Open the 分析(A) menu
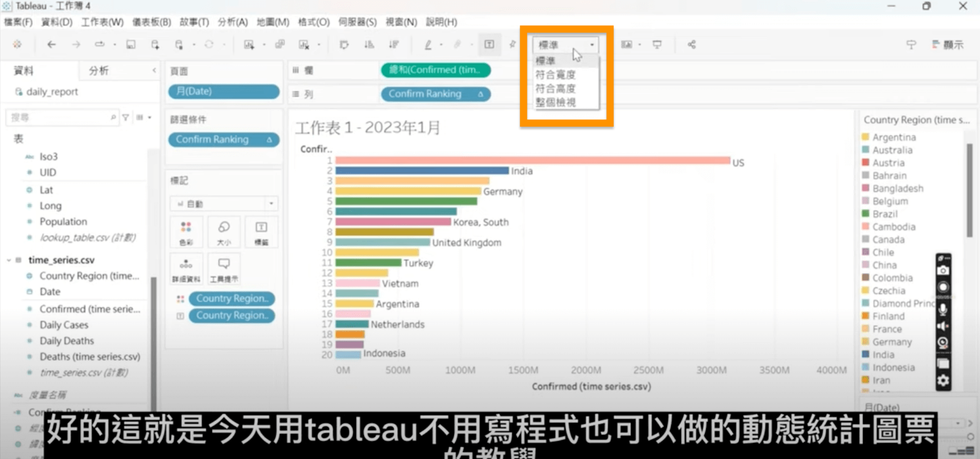 tap(233, 22)
